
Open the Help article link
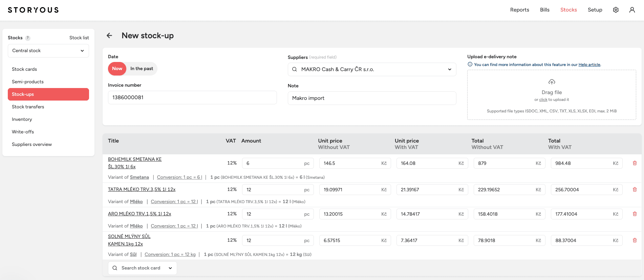click(x=589, y=65)
